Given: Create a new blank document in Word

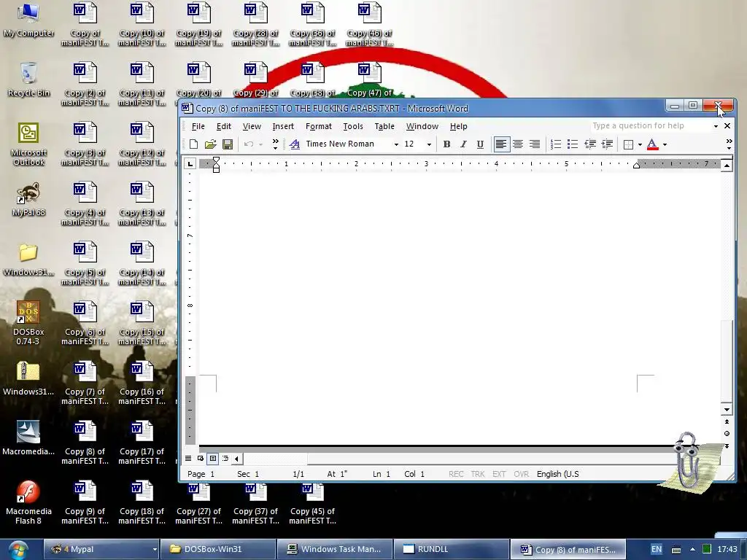Looking at the screenshot, I should tap(193, 144).
